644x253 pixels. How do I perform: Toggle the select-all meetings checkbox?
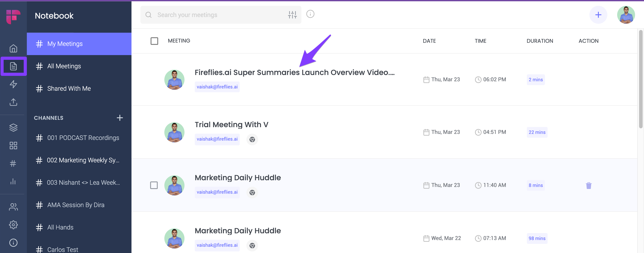point(154,41)
